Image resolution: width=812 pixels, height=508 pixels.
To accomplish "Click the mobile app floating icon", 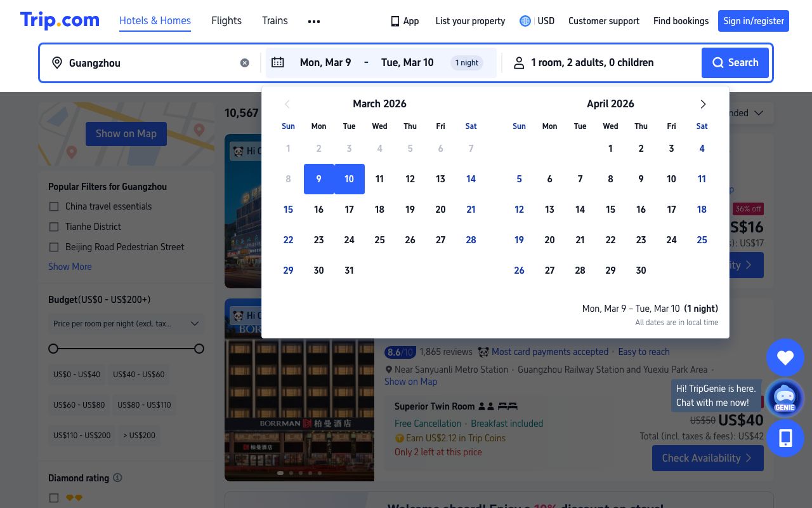I will (785, 438).
